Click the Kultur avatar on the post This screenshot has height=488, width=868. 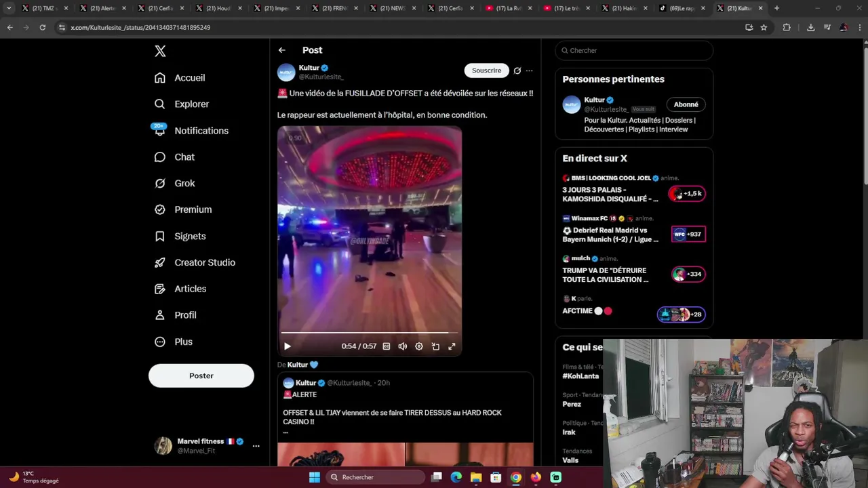(x=286, y=72)
